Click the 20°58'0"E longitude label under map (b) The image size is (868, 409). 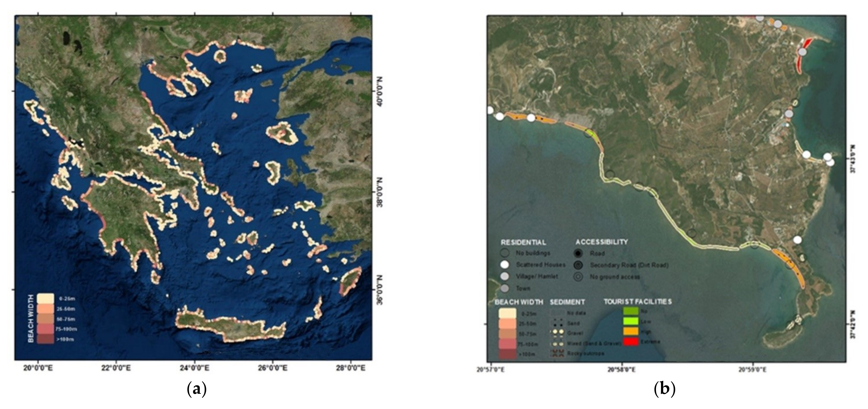[x=622, y=369]
